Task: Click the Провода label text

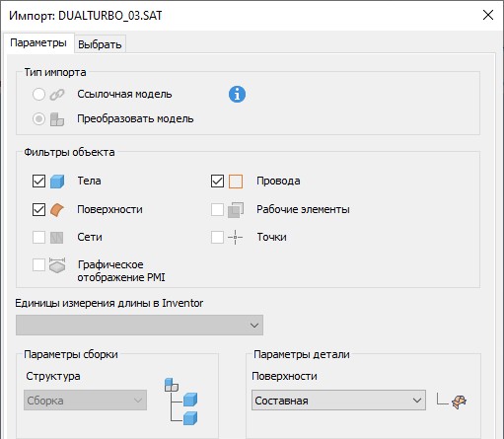Action: click(278, 182)
